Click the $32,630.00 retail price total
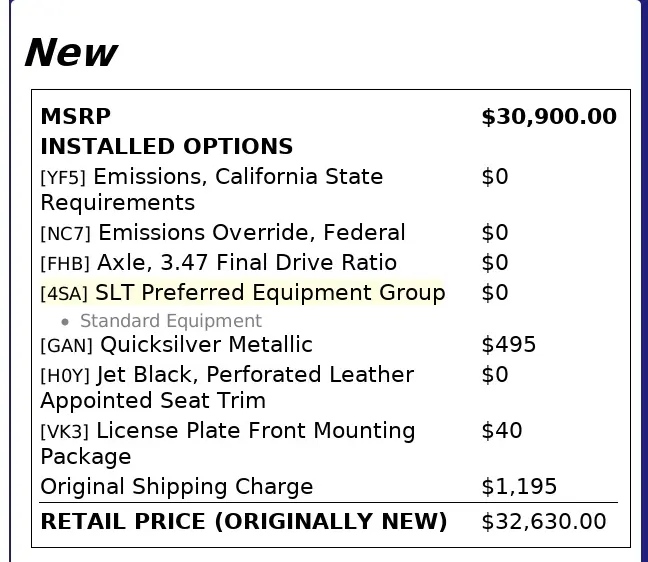This screenshot has height=562, width=648. click(544, 522)
